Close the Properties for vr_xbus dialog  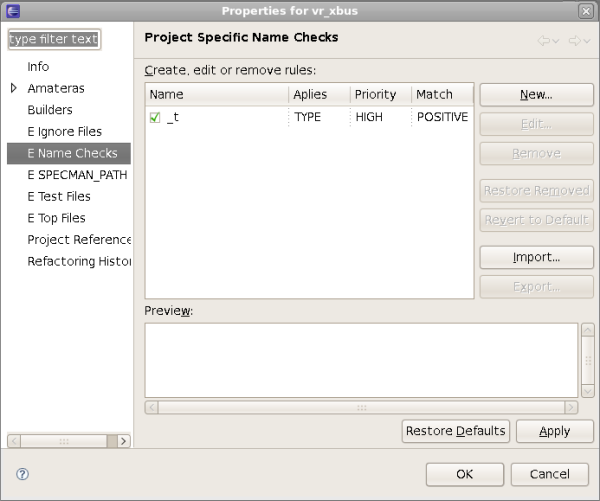(x=586, y=11)
